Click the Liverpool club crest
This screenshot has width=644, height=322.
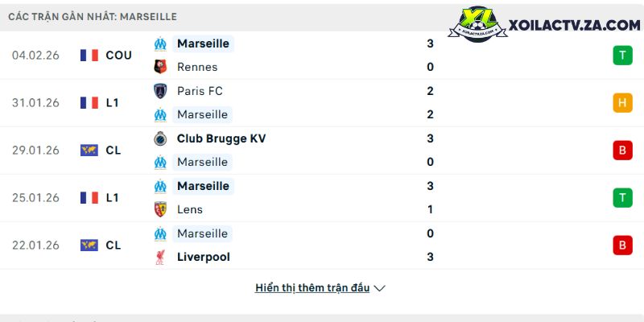coord(160,257)
